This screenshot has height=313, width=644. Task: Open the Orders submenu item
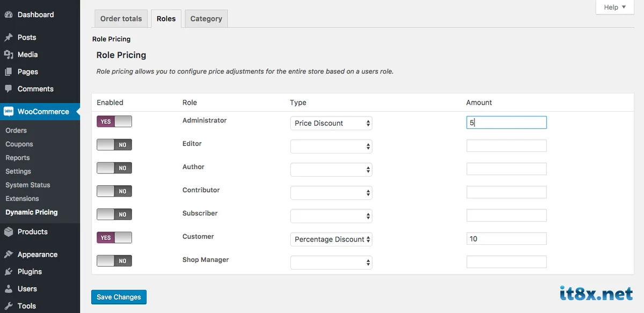(16, 130)
